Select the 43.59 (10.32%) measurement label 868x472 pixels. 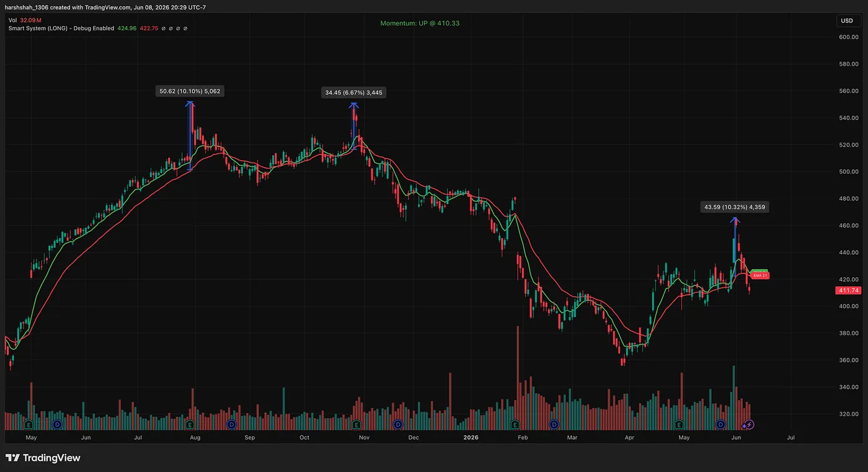pos(735,207)
